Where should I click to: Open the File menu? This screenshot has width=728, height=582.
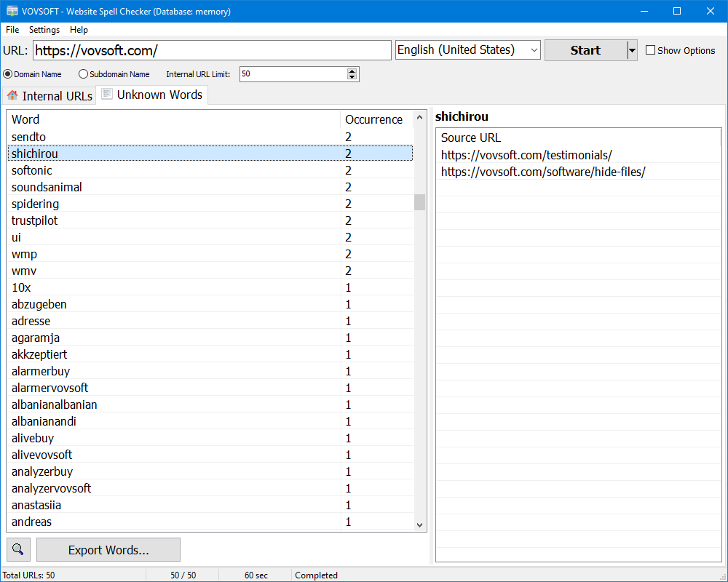coord(12,30)
